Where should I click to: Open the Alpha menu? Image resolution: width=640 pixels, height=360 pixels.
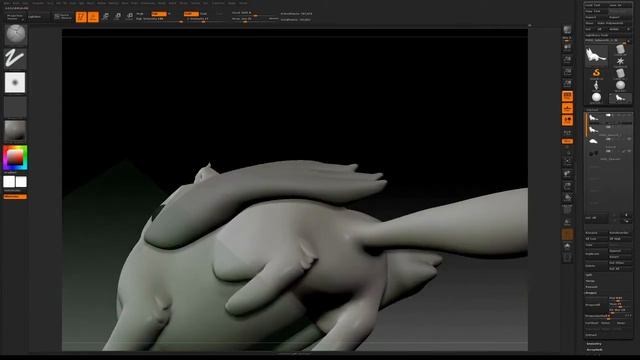7,3
